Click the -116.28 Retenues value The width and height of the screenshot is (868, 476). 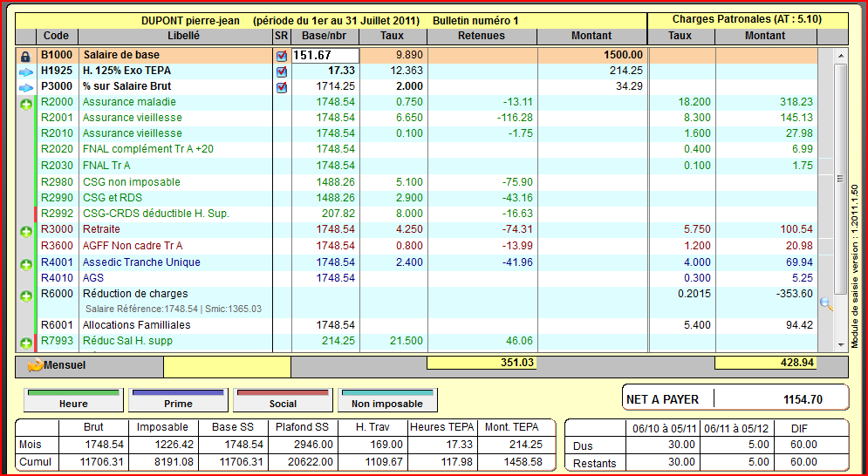click(513, 118)
